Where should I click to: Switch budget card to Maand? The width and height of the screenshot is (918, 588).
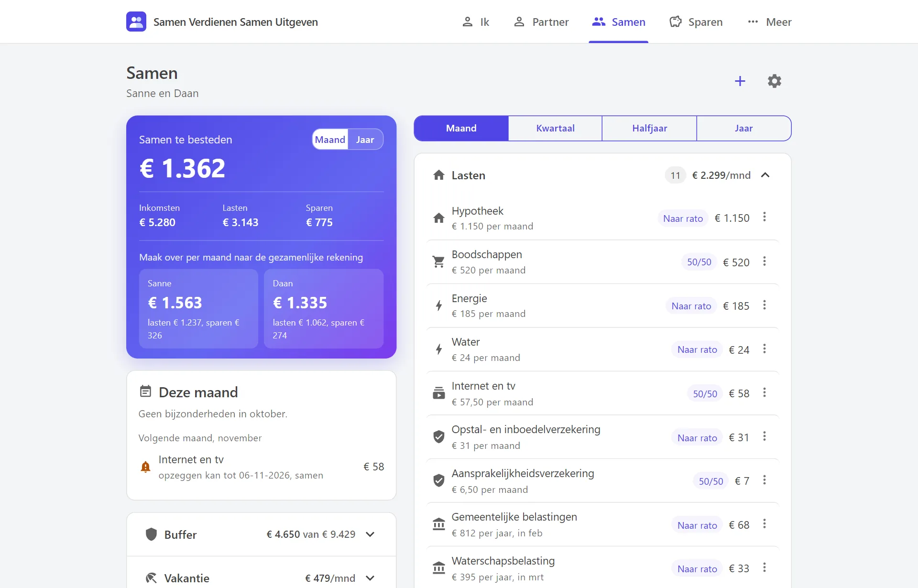point(330,140)
